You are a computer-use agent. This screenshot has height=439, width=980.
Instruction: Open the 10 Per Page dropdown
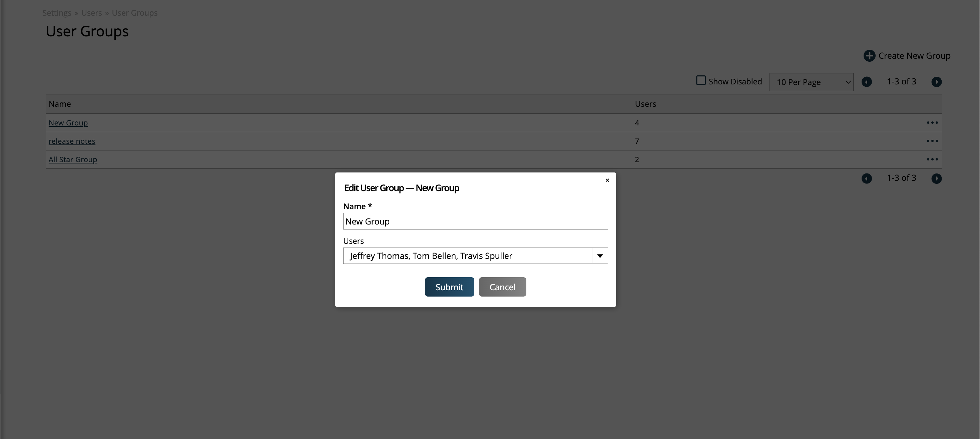pos(811,82)
